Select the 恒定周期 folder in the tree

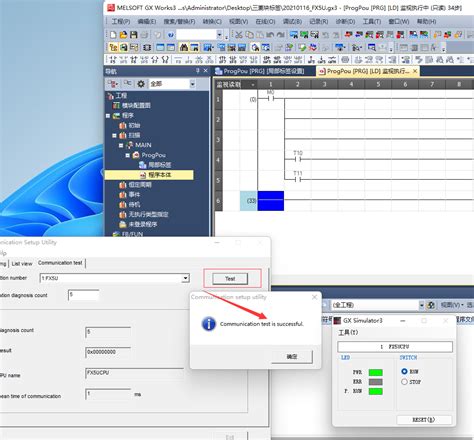[x=136, y=185]
